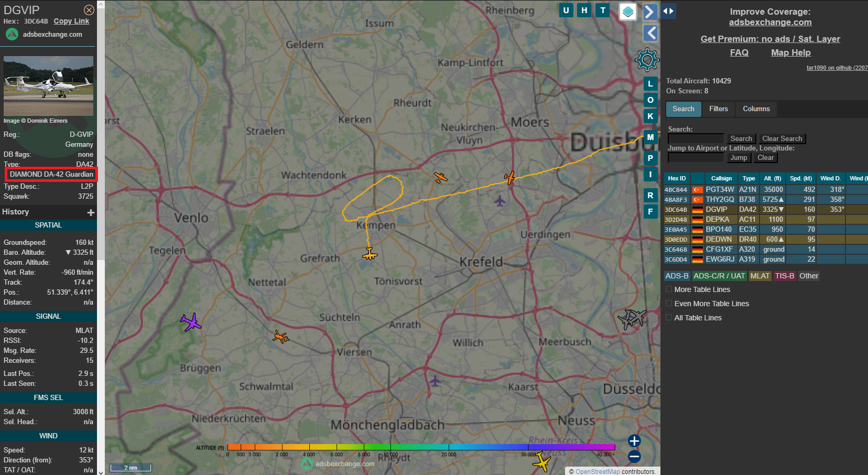
Task: Switch to the Search tab
Action: point(683,109)
